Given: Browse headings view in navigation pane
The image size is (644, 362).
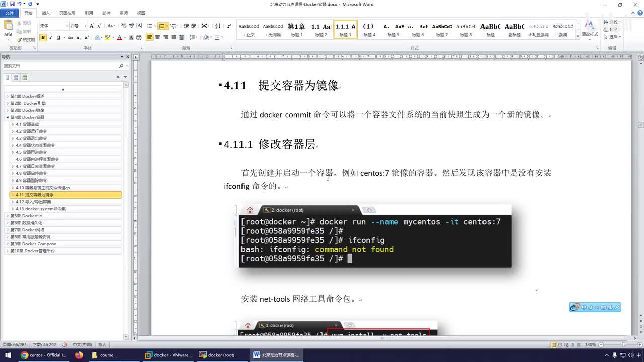Looking at the screenshot, I should click(x=8, y=77).
